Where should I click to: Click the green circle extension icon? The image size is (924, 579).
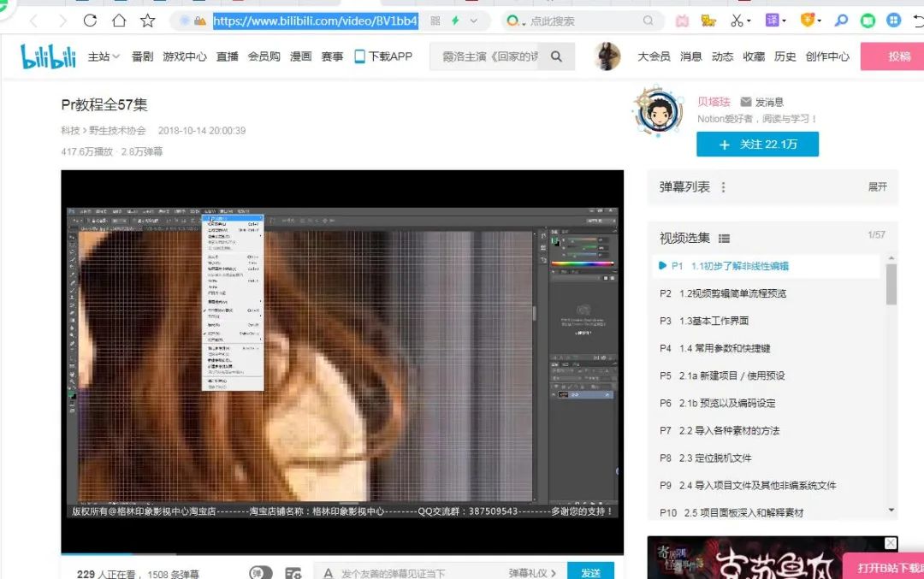click(868, 21)
